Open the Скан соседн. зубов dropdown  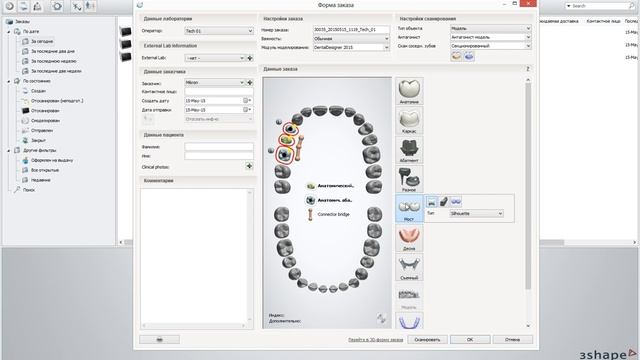pyautogui.click(x=491, y=46)
